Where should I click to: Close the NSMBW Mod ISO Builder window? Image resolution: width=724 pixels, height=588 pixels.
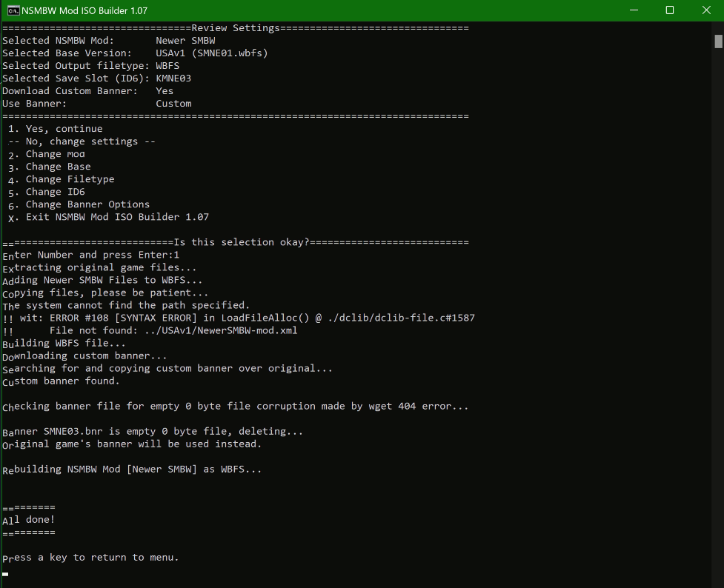pos(706,10)
